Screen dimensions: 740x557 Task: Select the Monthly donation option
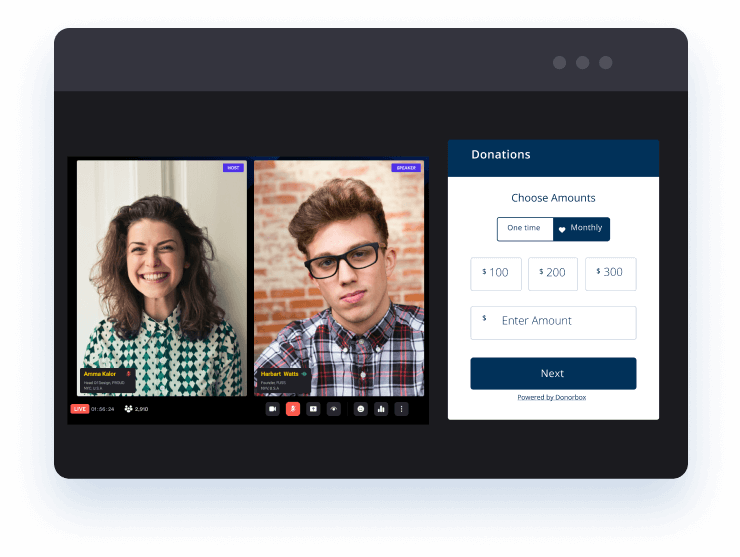[x=581, y=229]
